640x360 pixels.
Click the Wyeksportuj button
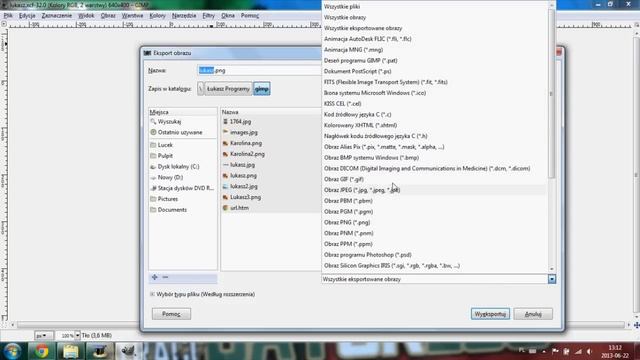coord(490,314)
